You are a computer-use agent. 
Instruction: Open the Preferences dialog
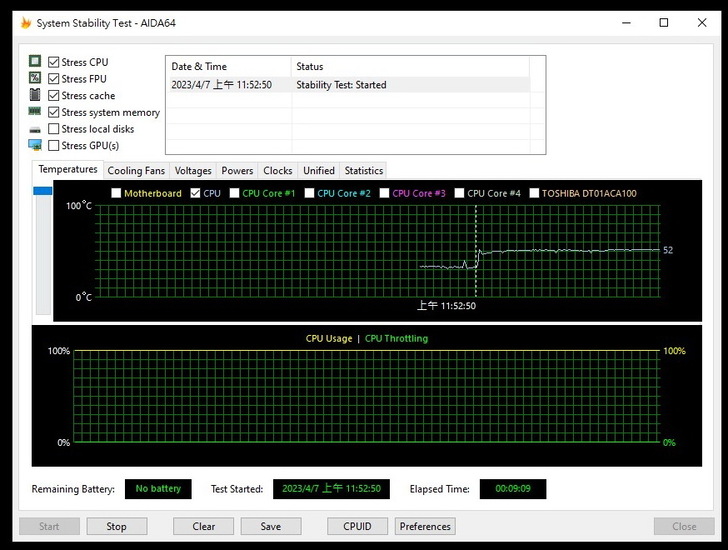(425, 526)
